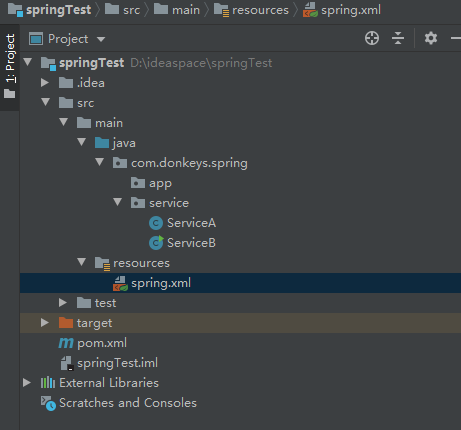Click the D:\ideaspace\springTest path text
461x430 pixels.
click(x=201, y=63)
